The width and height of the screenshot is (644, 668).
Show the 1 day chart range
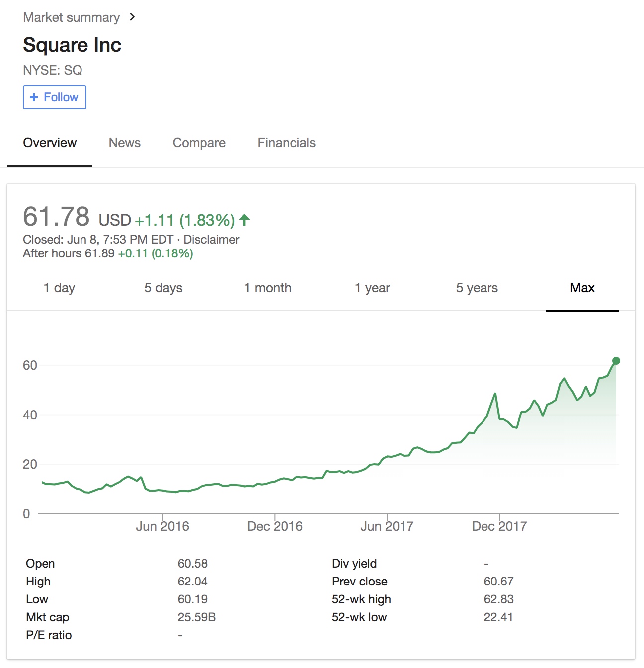59,288
